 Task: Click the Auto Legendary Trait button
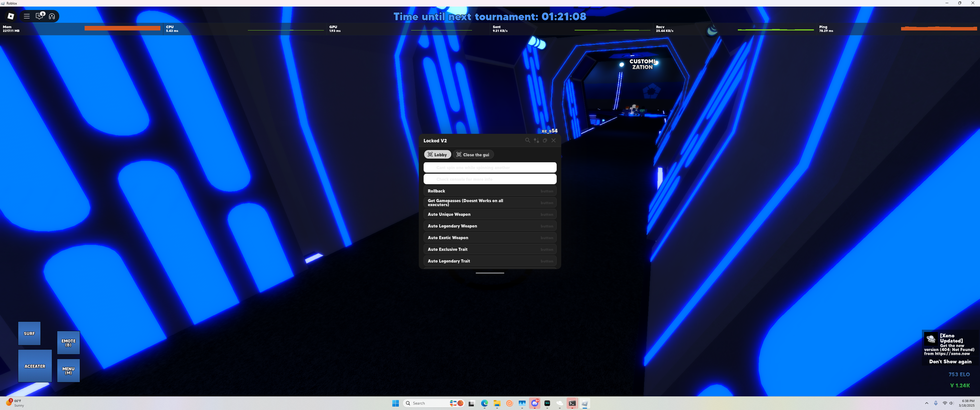tap(490, 261)
